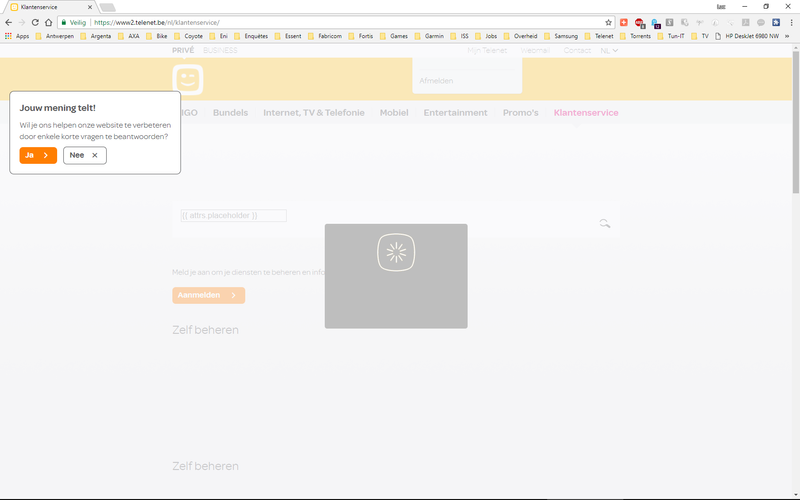Open the Telenet bookmarks folder
Viewport: 800px width, 500px height.
599,36
